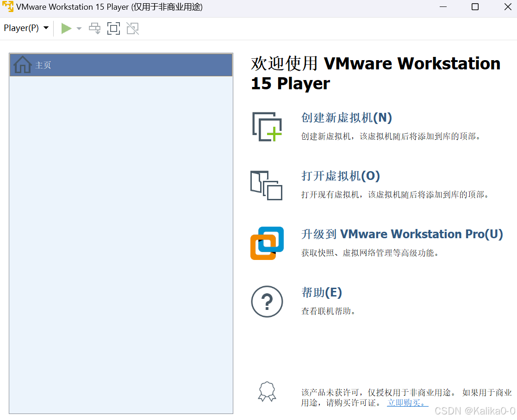
Task: Select the 主页 home item in library
Action: coord(121,65)
